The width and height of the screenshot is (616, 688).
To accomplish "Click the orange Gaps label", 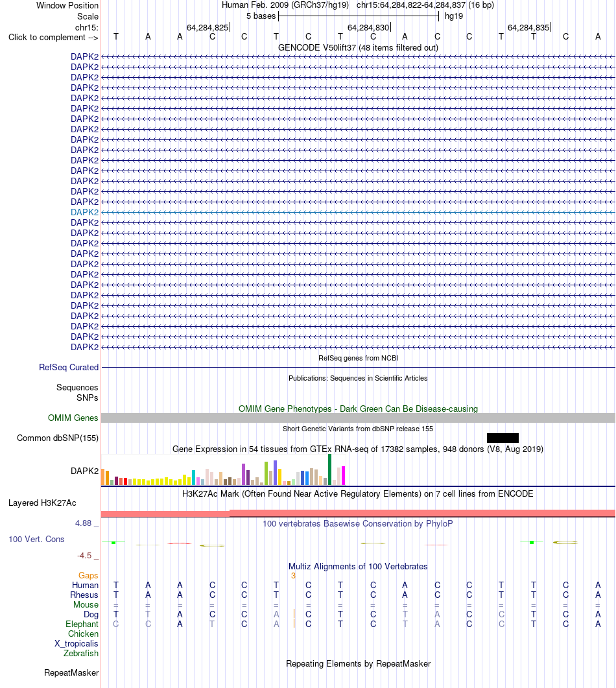I will [88, 576].
